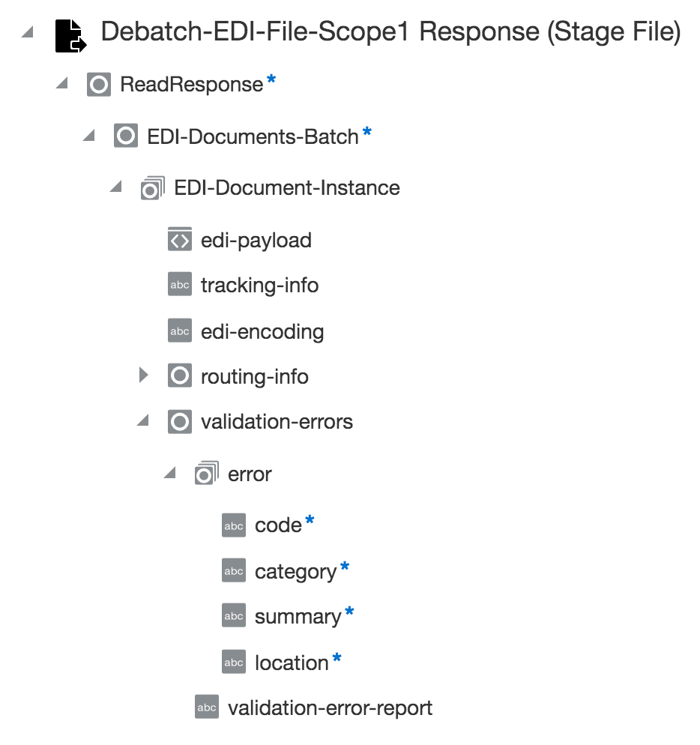700x745 pixels.
Task: Click the abc icon next to tracking-info
Action: (x=179, y=285)
